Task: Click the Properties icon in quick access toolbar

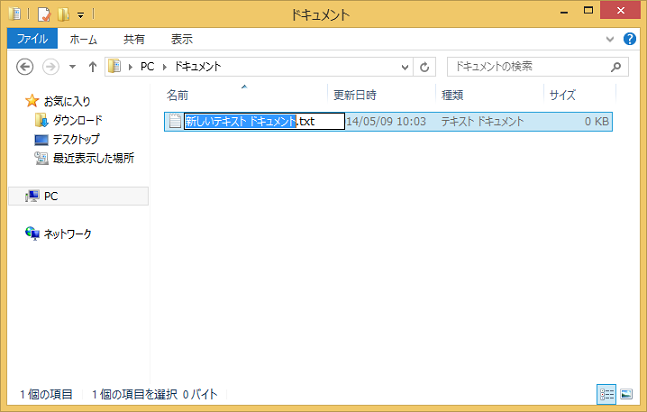Action: pyautogui.click(x=43, y=14)
